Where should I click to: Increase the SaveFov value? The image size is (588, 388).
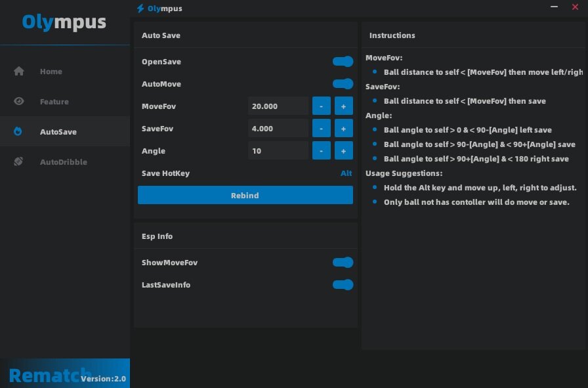pos(343,128)
